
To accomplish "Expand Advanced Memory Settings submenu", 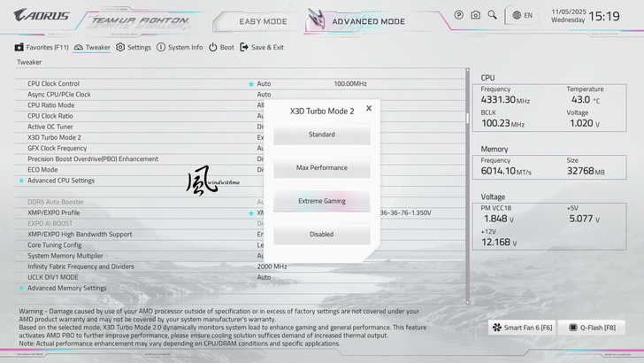I will (x=67, y=288).
